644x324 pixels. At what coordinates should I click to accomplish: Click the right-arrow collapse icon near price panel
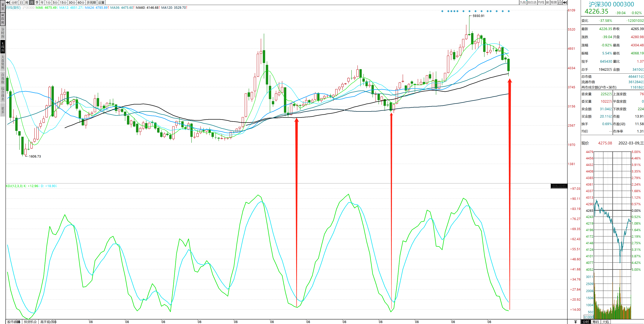565,3
